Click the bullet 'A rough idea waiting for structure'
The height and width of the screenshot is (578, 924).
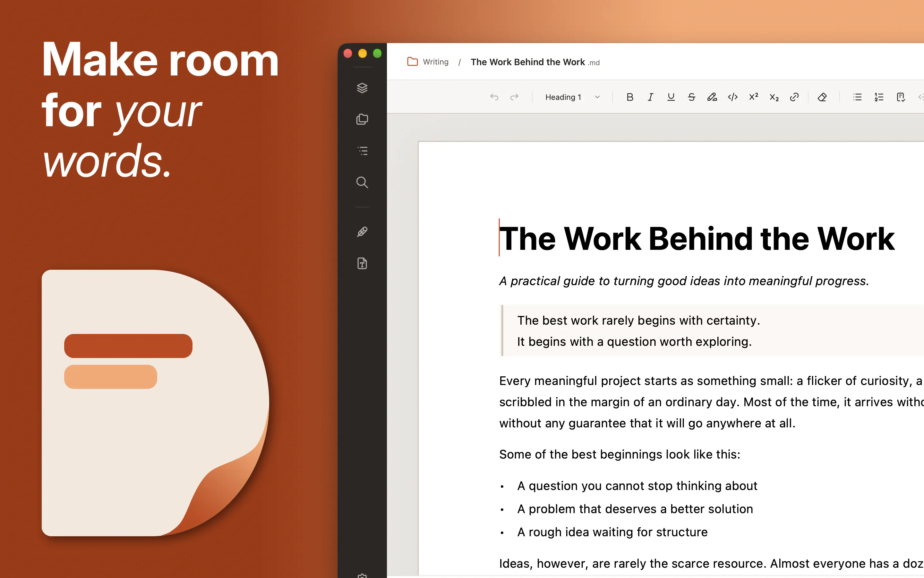[x=612, y=532]
